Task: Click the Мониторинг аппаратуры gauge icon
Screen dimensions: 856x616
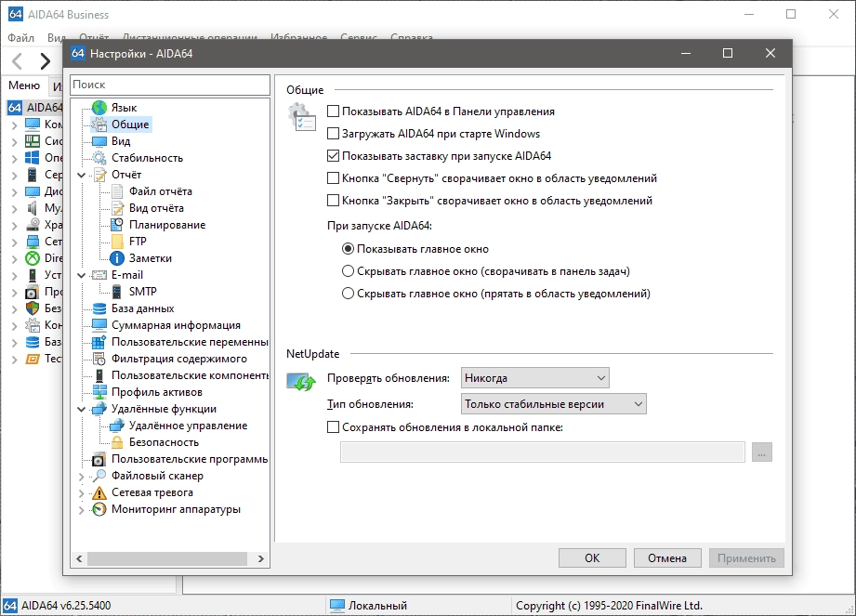Action: tap(99, 509)
